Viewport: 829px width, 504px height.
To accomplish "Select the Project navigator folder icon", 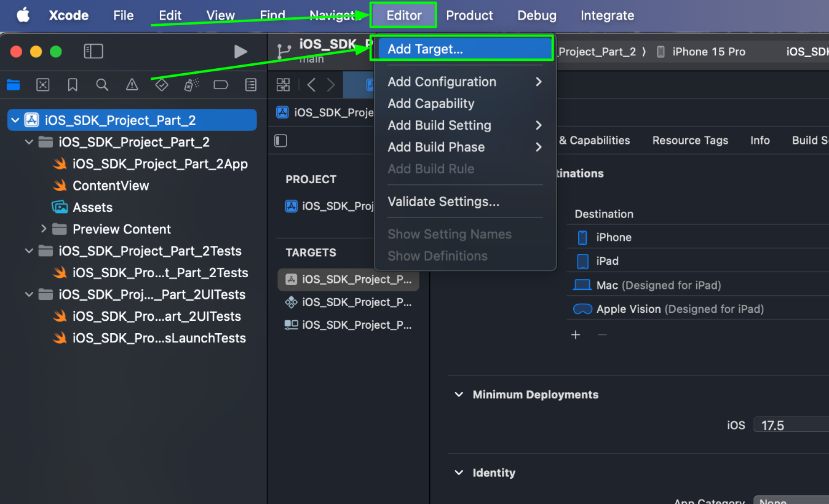I will pos(13,85).
